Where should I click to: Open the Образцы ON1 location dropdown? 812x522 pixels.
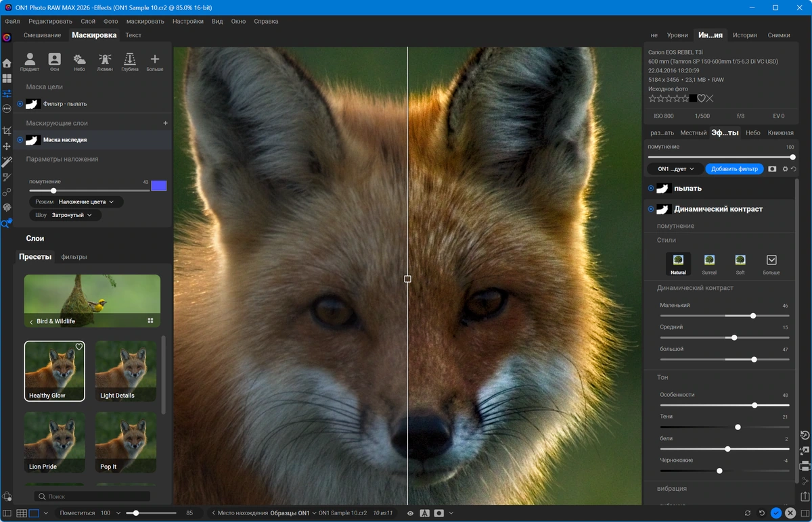click(294, 513)
